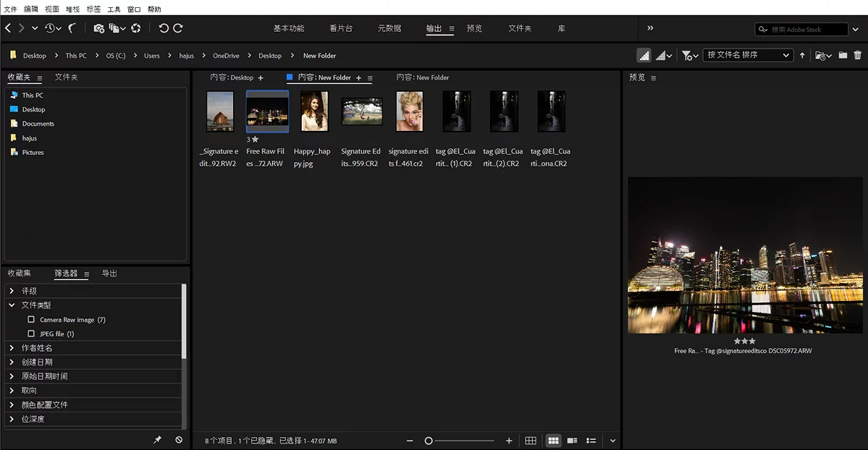Show more workspaces with the double chevron

click(x=650, y=27)
